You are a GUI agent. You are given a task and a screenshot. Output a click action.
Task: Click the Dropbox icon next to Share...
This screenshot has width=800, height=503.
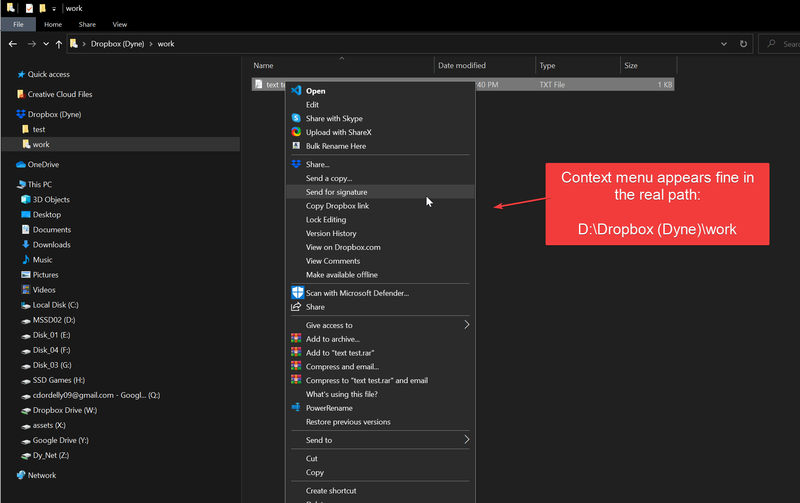click(296, 164)
